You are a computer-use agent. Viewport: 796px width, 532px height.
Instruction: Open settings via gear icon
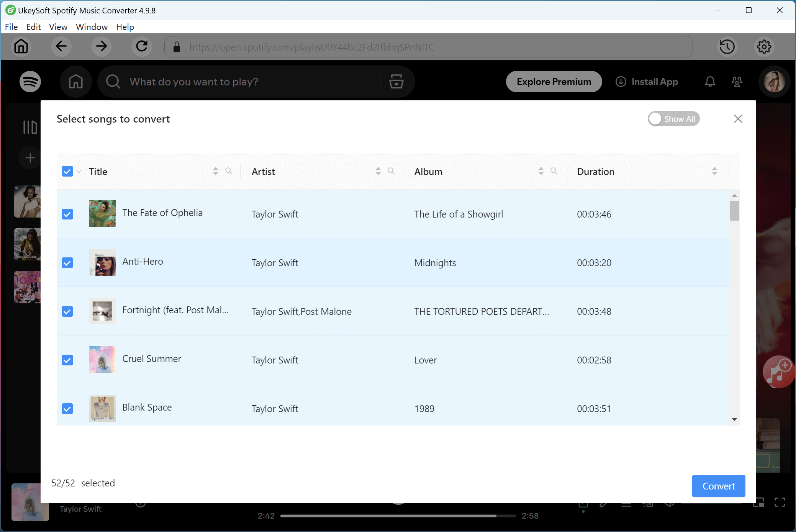click(764, 47)
